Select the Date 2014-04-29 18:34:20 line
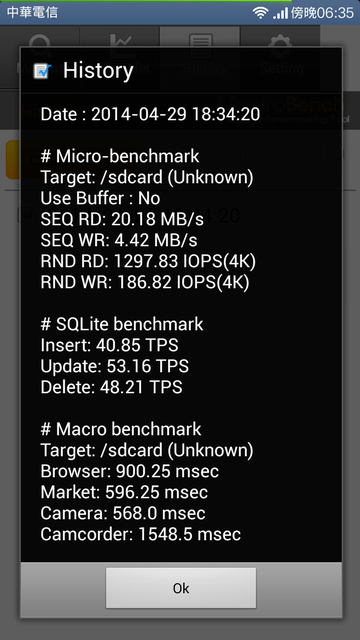 coord(150,114)
